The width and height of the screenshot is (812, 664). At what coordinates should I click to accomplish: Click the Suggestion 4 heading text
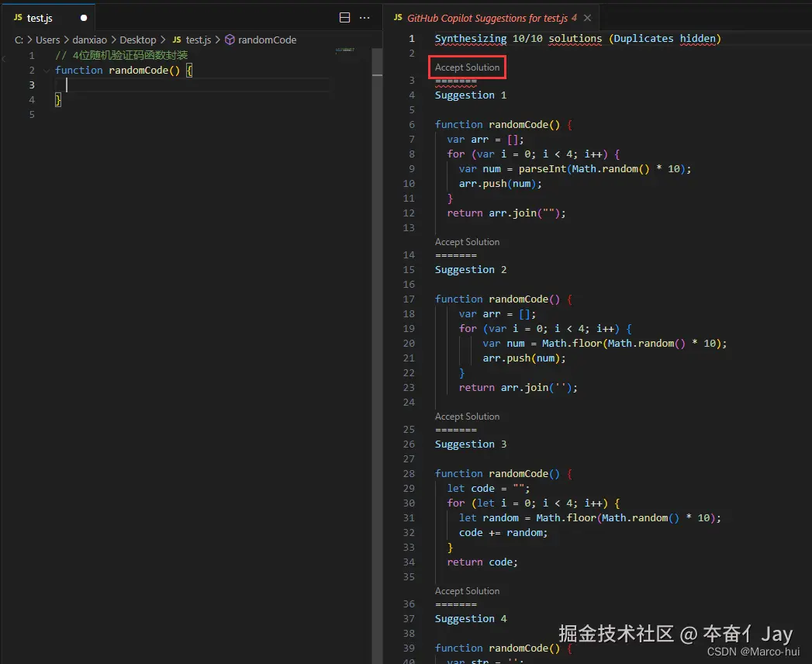point(471,619)
